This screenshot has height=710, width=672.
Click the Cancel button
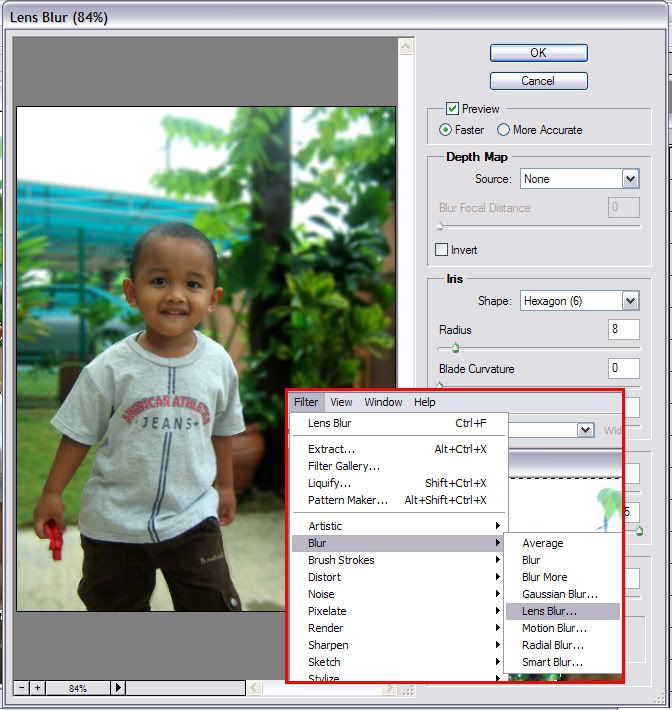538,81
